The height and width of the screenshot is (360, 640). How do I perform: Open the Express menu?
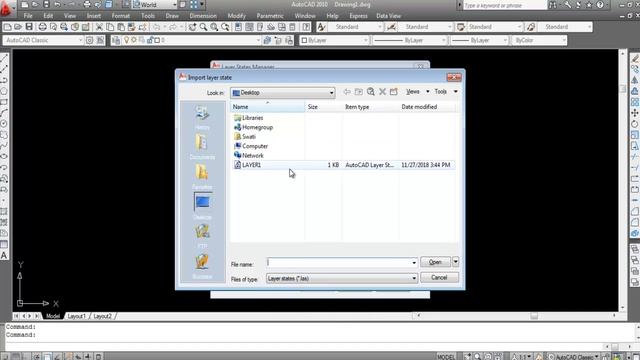coord(358,16)
